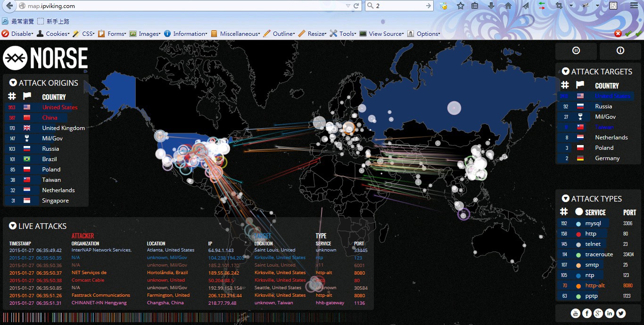Screen dimensions: 644x325
Task: Open the Google Plus social icon
Action: coord(598,313)
